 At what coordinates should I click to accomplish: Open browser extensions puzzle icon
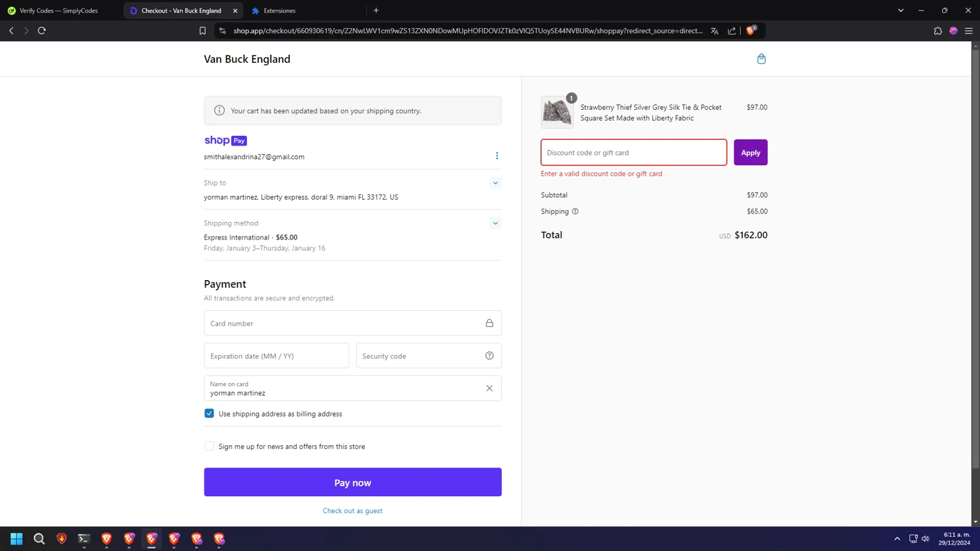[x=938, y=31]
